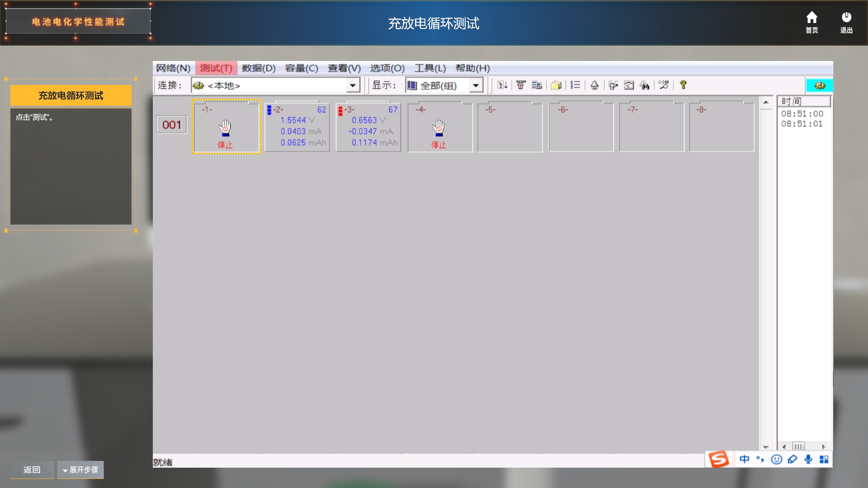
Task: Open the 显示 全部(组) dropdown
Action: [x=476, y=85]
